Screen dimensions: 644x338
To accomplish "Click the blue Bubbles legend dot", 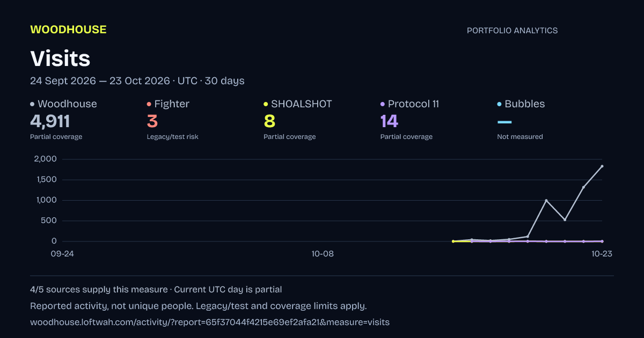I will pyautogui.click(x=500, y=104).
